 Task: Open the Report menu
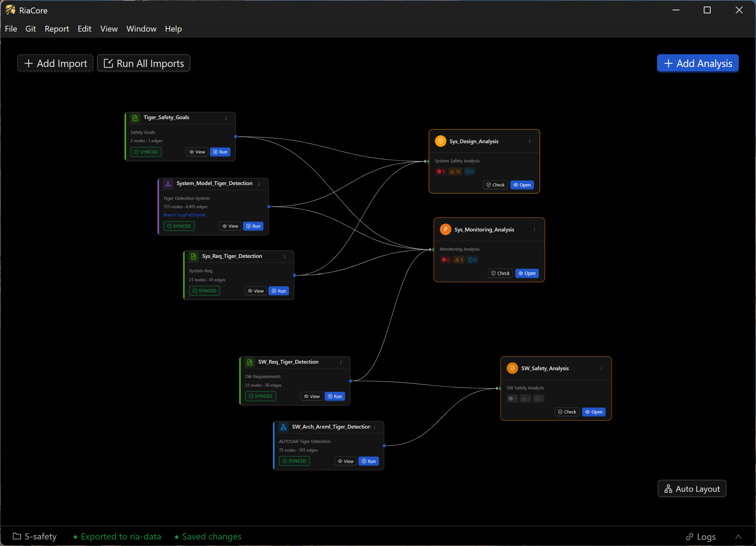[x=57, y=29]
